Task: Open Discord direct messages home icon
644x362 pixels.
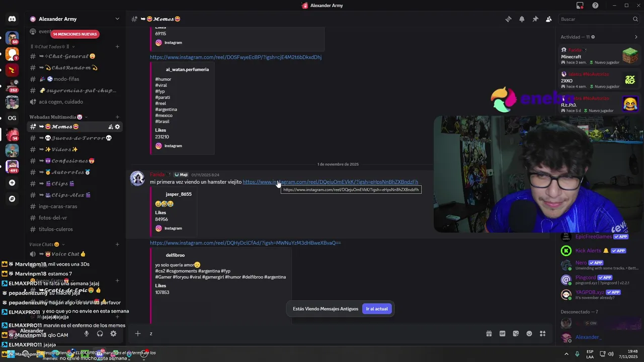Action: [x=12, y=19]
